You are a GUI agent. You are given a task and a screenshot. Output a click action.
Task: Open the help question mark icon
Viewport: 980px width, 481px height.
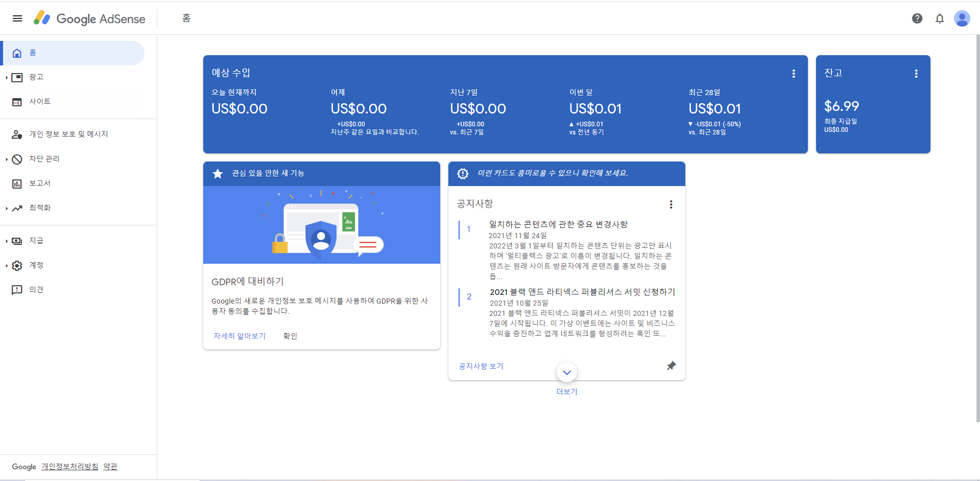917,18
